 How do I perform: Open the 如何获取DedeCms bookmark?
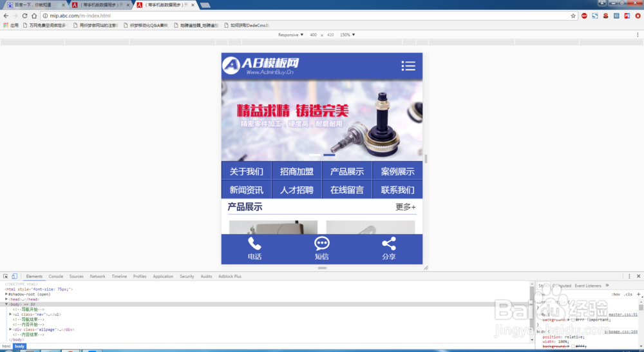[x=247, y=25]
